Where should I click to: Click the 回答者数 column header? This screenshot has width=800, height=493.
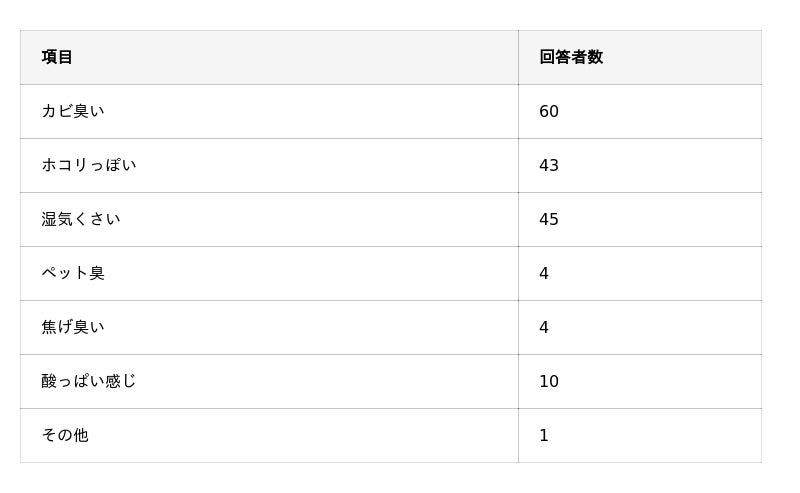pos(571,57)
